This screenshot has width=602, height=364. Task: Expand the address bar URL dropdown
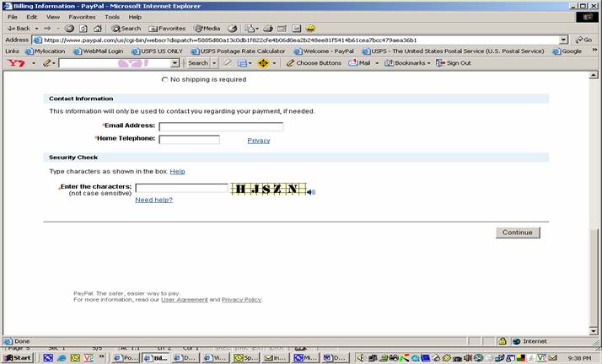tap(563, 40)
